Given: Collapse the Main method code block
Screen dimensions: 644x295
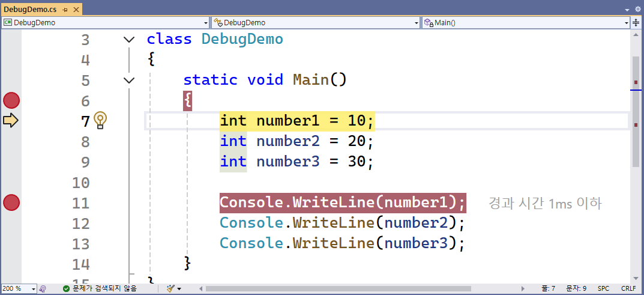Looking at the screenshot, I should [x=128, y=80].
